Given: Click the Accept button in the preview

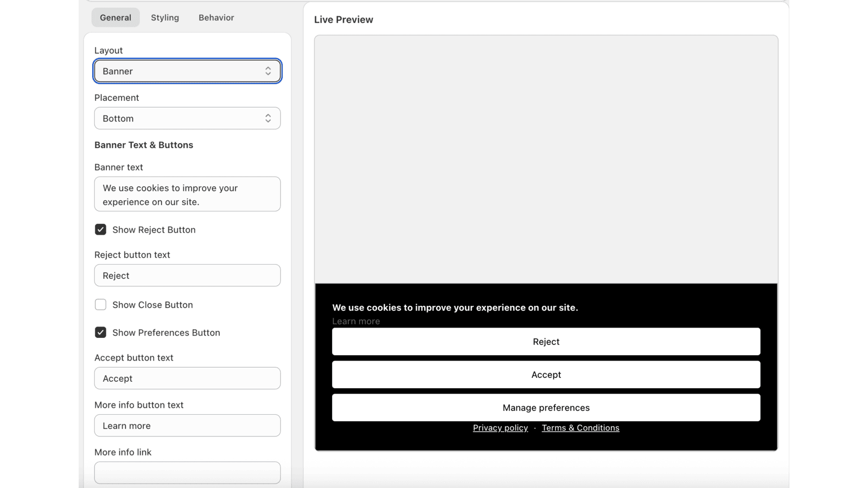Looking at the screenshot, I should [x=546, y=375].
